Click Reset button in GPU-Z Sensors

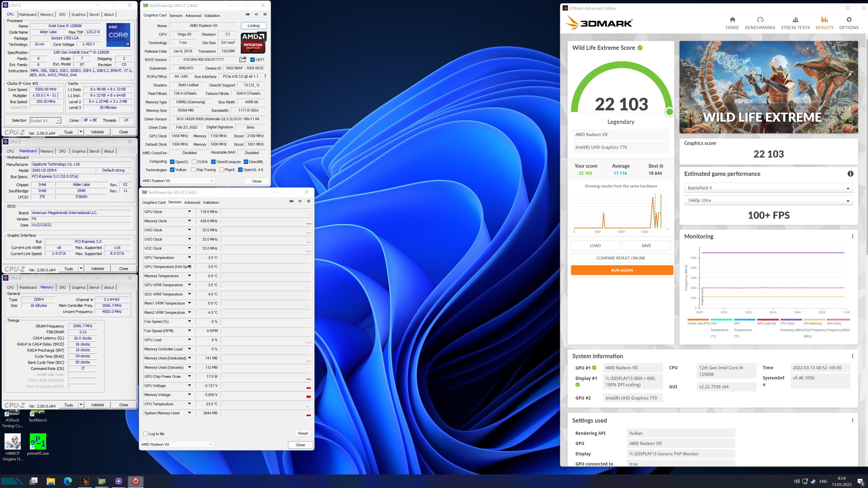(303, 434)
